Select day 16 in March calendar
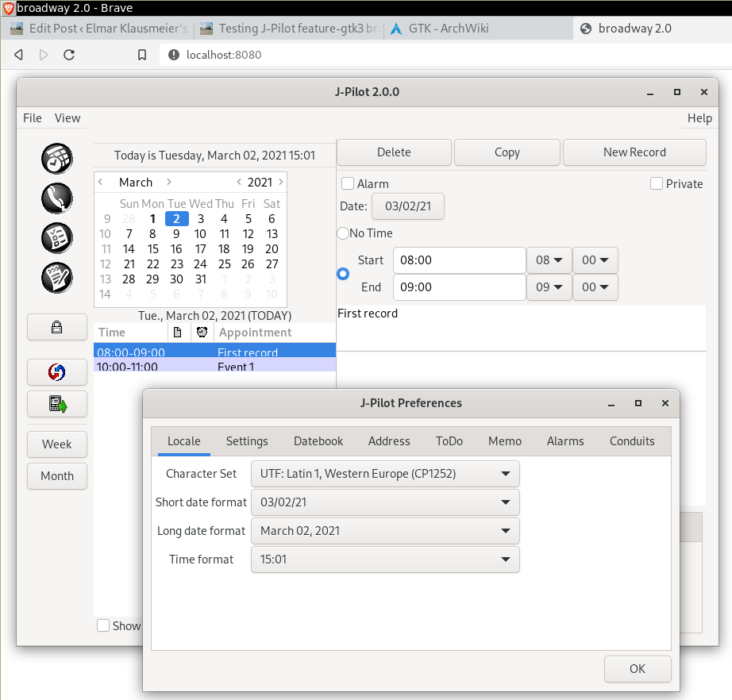 [176, 249]
